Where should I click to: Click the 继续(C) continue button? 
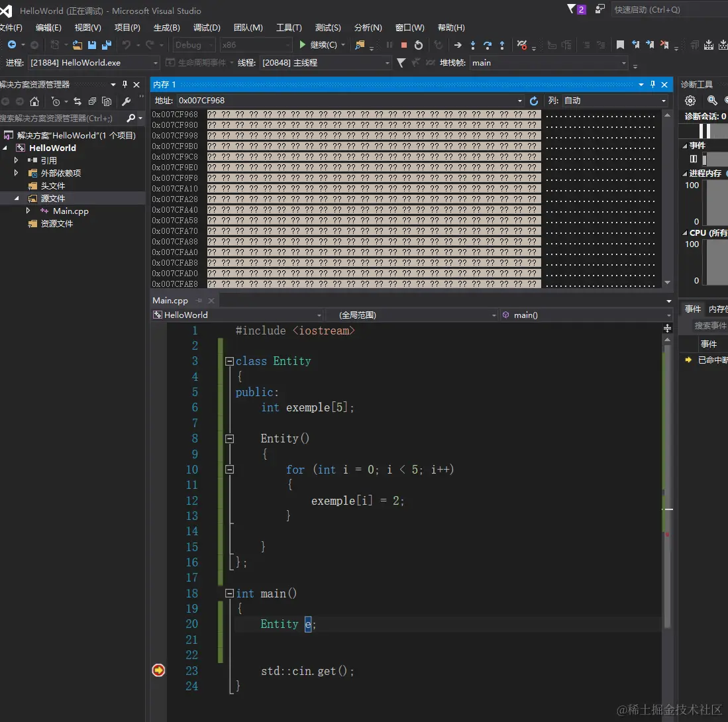pos(322,45)
